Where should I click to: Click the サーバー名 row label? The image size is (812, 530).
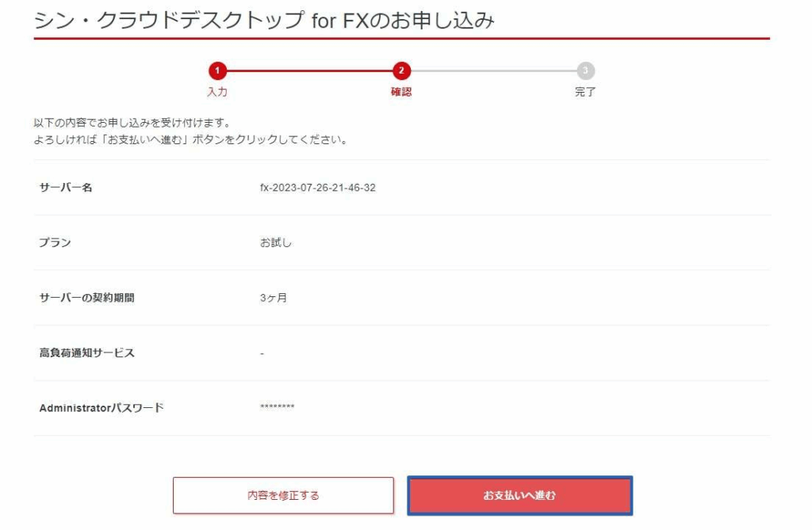[x=66, y=188]
